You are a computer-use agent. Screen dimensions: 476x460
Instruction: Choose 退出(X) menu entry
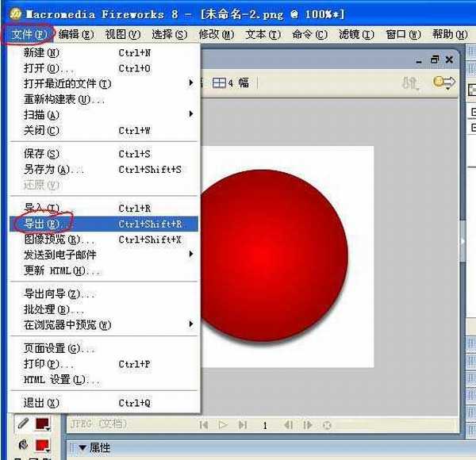tap(104, 403)
